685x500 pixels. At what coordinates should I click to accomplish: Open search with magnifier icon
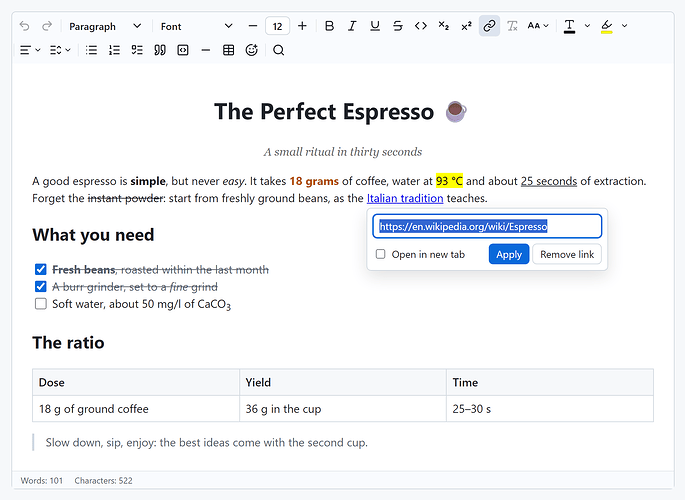[x=278, y=50]
